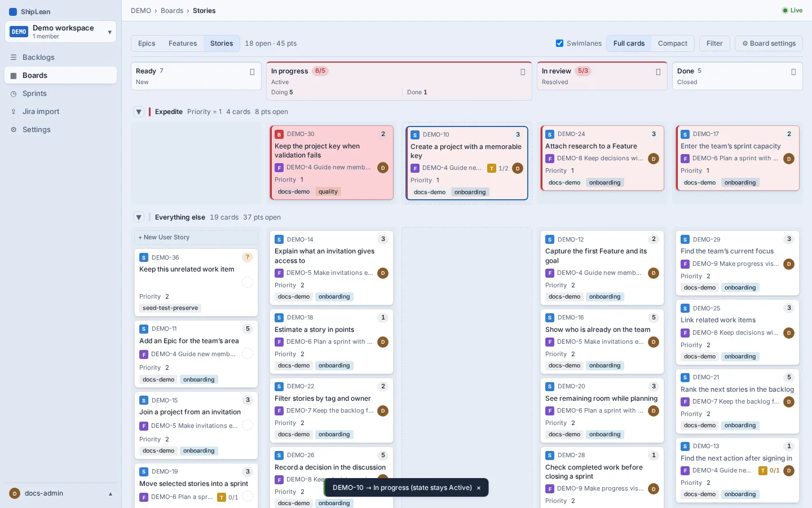Click the task badge on DEMO-13 card

[x=770, y=471]
